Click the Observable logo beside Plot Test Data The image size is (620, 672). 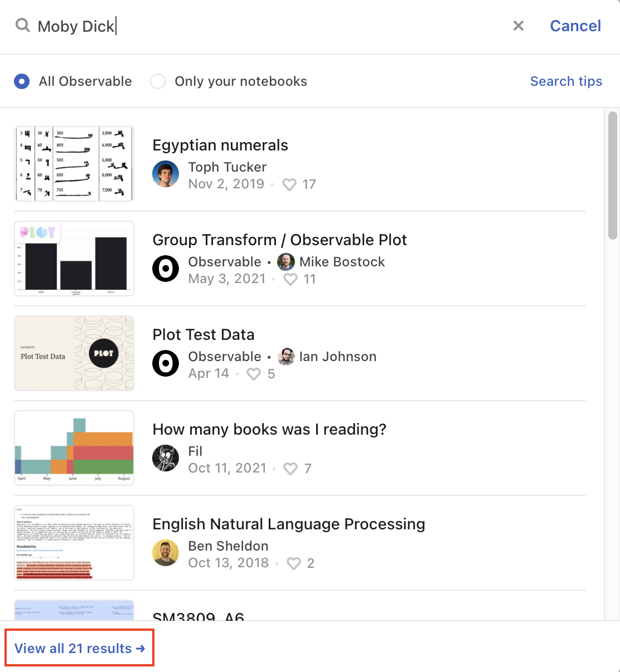click(166, 363)
